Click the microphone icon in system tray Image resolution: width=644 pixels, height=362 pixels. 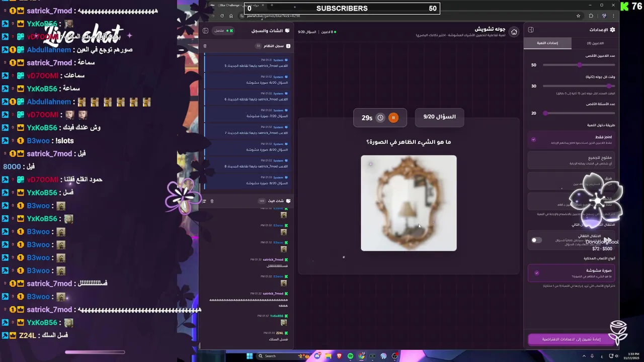(592, 356)
